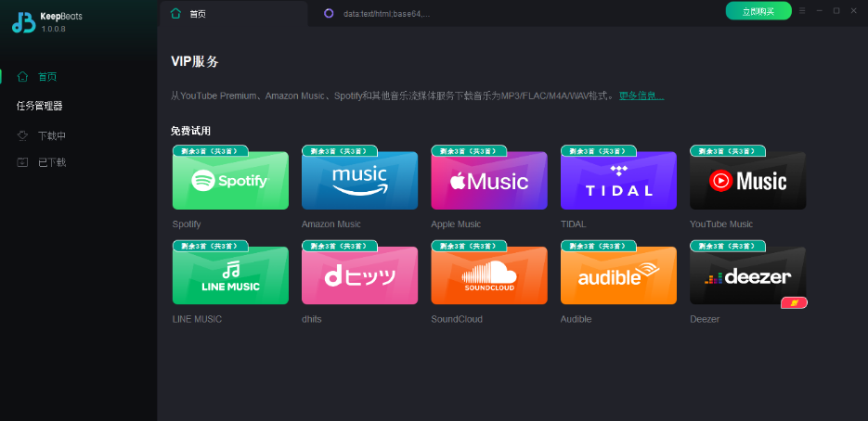Click the home icon on 首页 tab
The width and height of the screenshot is (868, 421).
coord(176,14)
